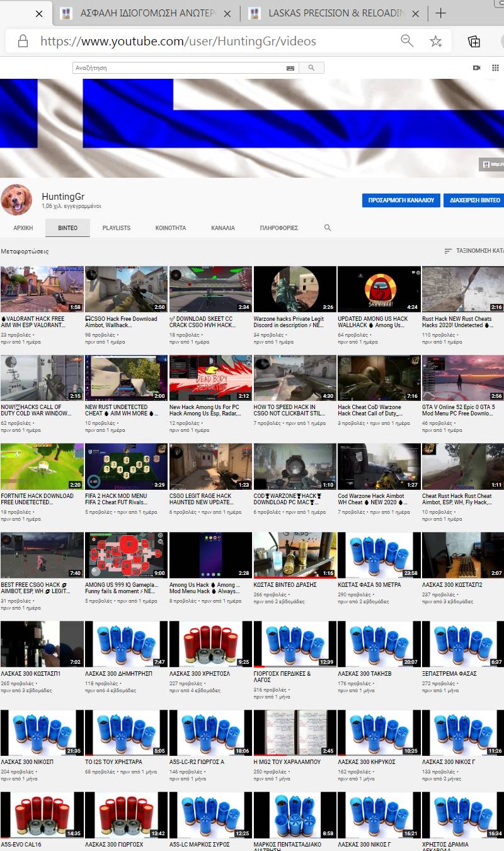Click the ΠΡΟΣΑΡΜΟΓΗ ΚΑΝΑΛΙΟΥ button
This screenshot has width=504, height=851.
[x=401, y=200]
